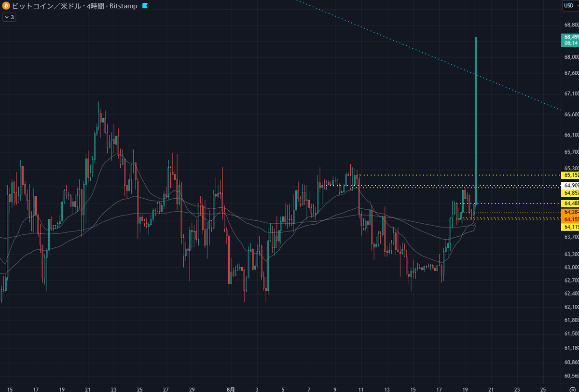Click the 63,000 price axis tick
The height and width of the screenshot is (392, 579).
coord(571,267)
